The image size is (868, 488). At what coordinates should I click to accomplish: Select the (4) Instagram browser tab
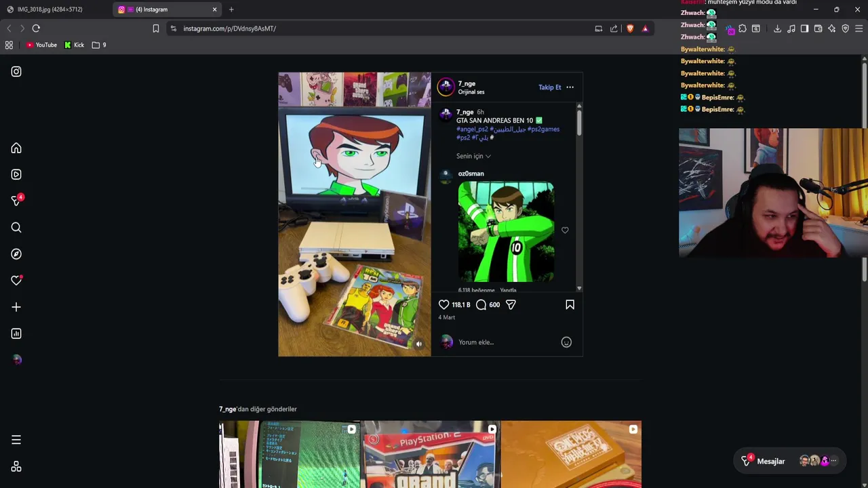tap(161, 9)
